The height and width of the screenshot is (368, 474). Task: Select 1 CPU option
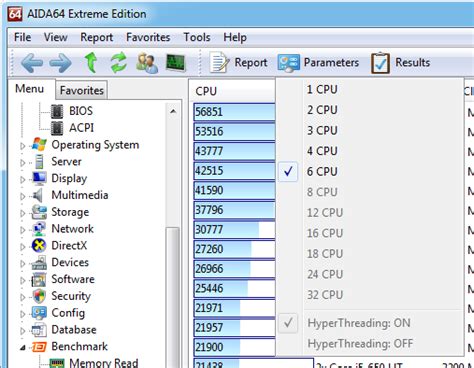pyautogui.click(x=370, y=89)
